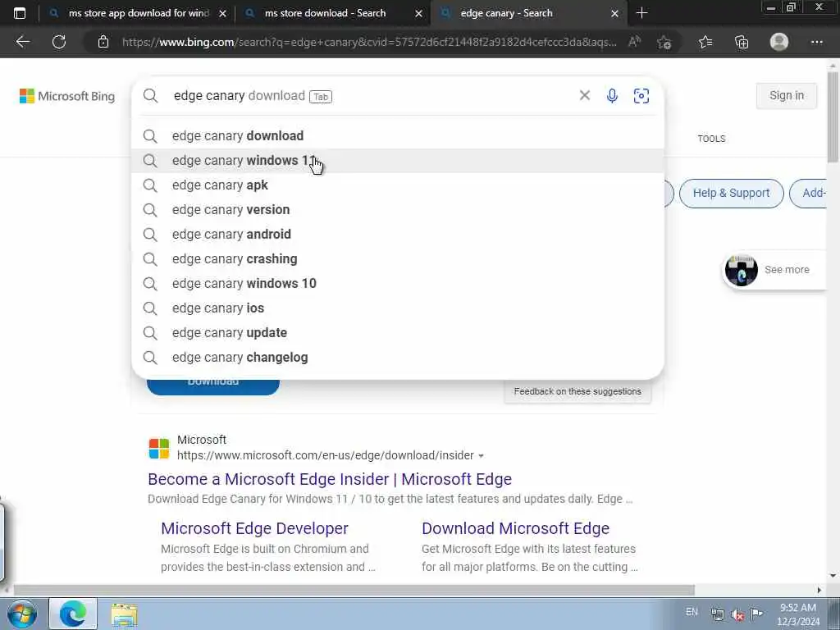Click the address bar URL field

(x=370, y=42)
